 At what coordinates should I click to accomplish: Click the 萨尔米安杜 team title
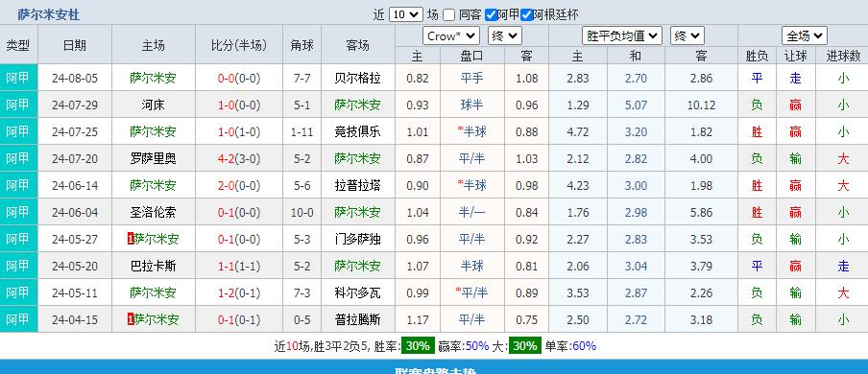tap(49, 15)
